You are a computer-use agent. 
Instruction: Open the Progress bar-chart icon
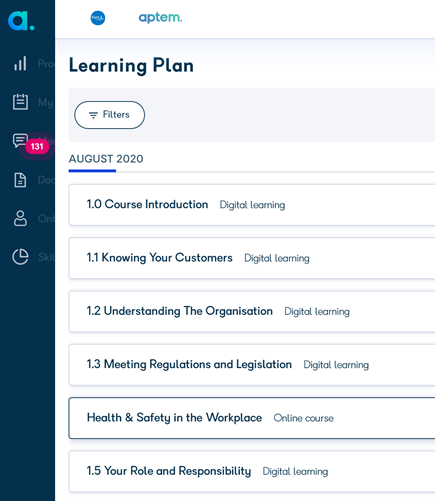tap(20, 63)
